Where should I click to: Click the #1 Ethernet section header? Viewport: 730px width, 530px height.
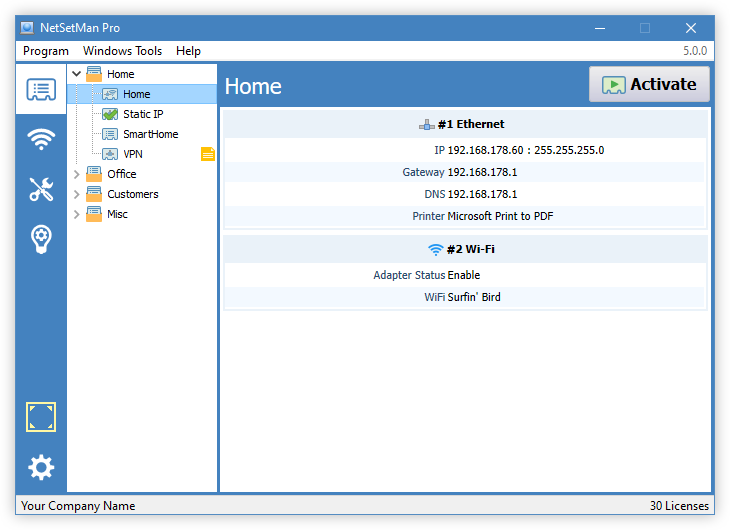click(465, 124)
